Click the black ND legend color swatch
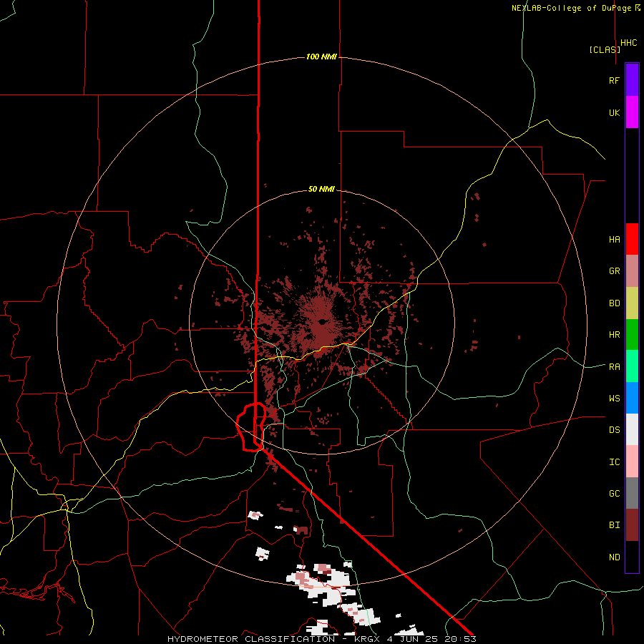Screen dimensions: 644x644 [x=632, y=557]
